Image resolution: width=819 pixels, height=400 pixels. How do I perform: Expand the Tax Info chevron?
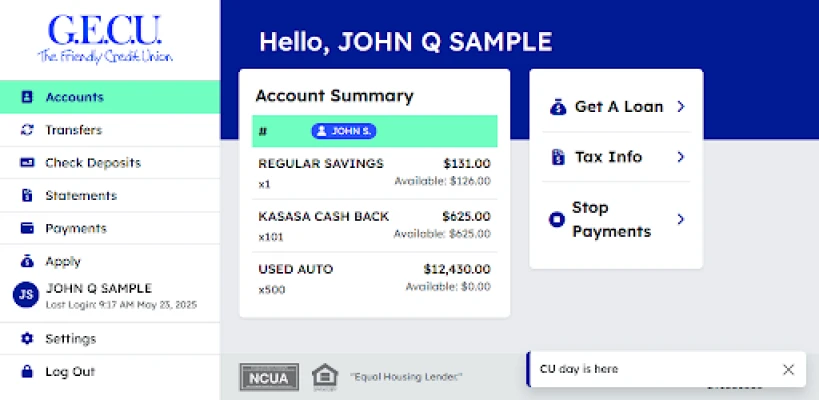680,157
